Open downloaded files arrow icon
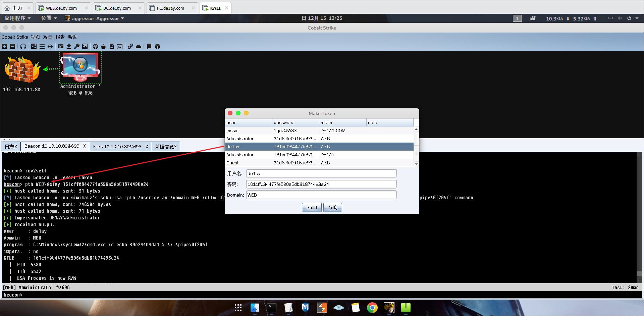The height and width of the screenshot is (316, 644). (x=69, y=47)
